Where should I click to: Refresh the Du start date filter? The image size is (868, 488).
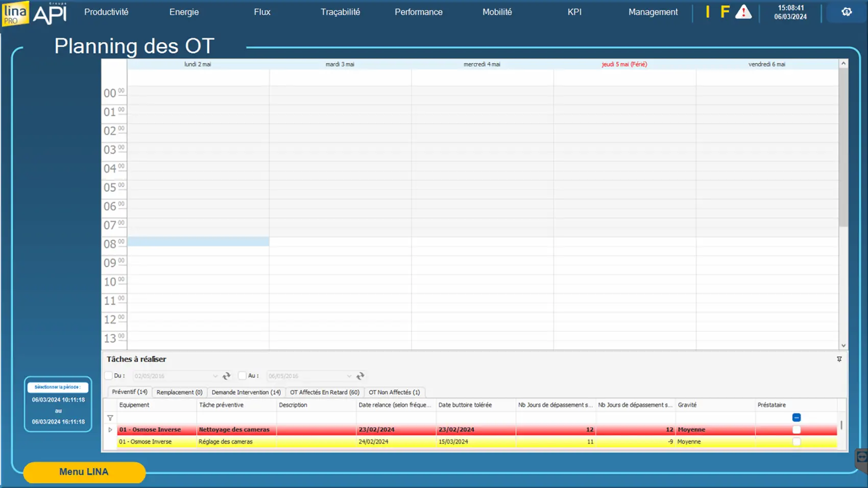click(227, 376)
